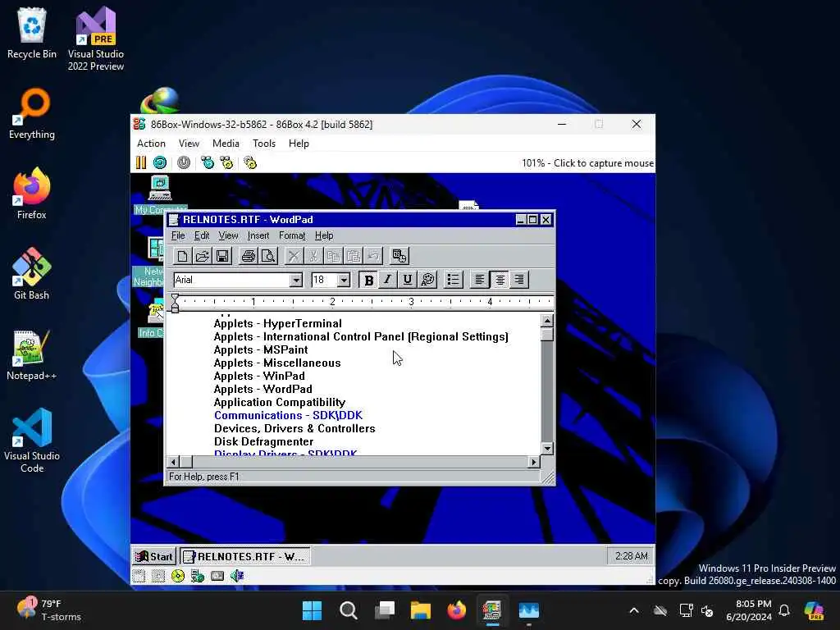The width and height of the screenshot is (840, 630).
Task: Toggle Underline formatting in WordPad
Action: pos(407,280)
